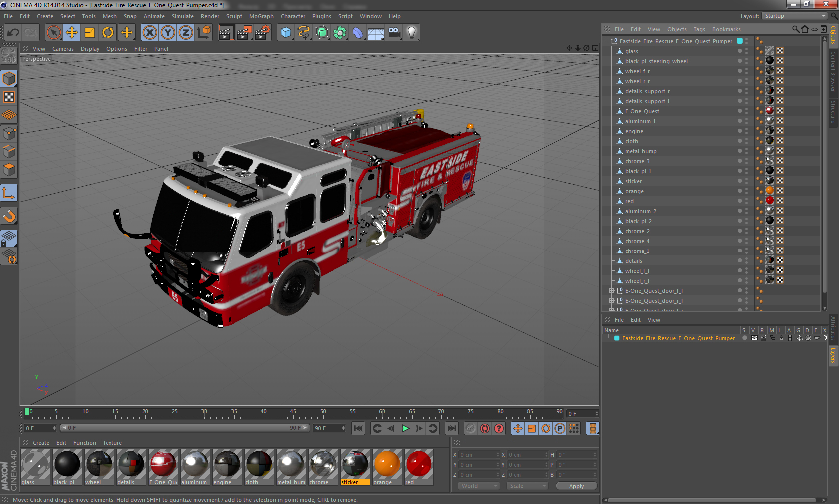
Task: Open viewport Cameras menu
Action: [x=63, y=49]
